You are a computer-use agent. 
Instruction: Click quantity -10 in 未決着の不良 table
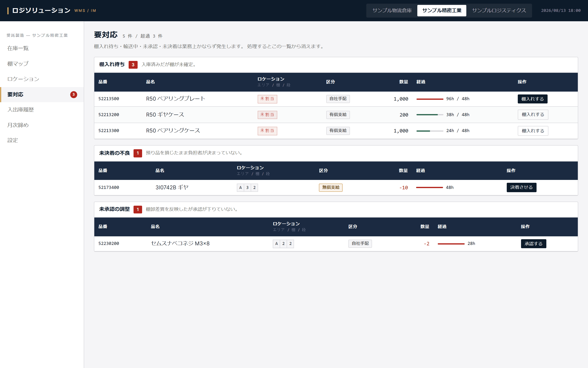pyautogui.click(x=403, y=188)
